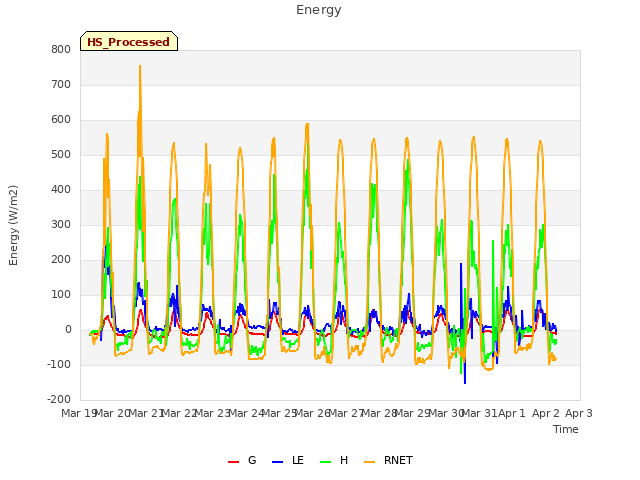Screen dimensions: 640x480
Task: Click the 700 y-axis tick value
Action: [61, 84]
